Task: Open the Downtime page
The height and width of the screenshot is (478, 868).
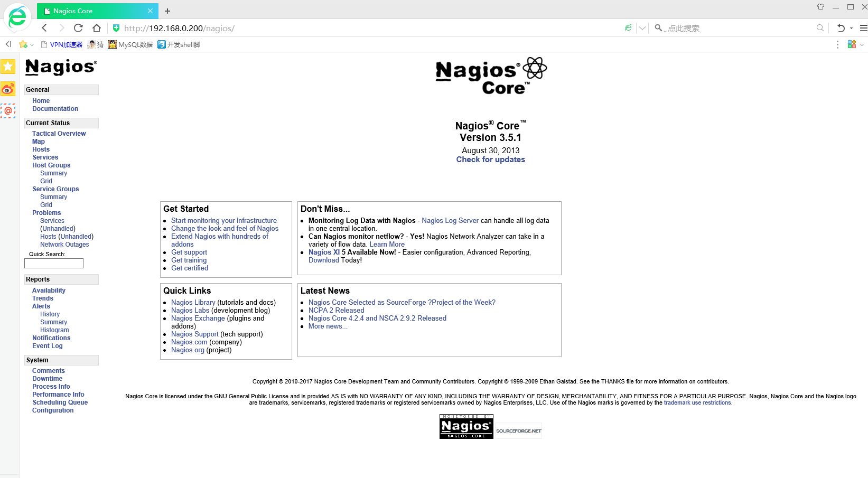Action: pyautogui.click(x=47, y=379)
